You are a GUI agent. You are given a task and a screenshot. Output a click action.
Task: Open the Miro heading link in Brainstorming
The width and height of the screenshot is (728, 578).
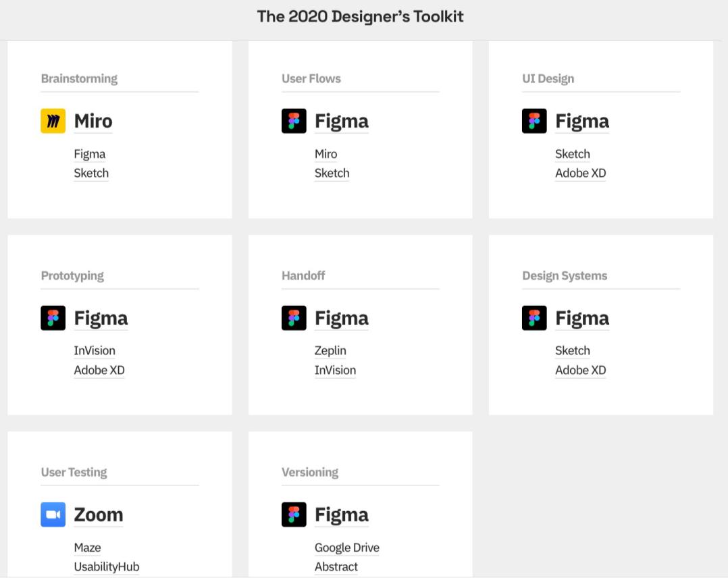coord(93,121)
